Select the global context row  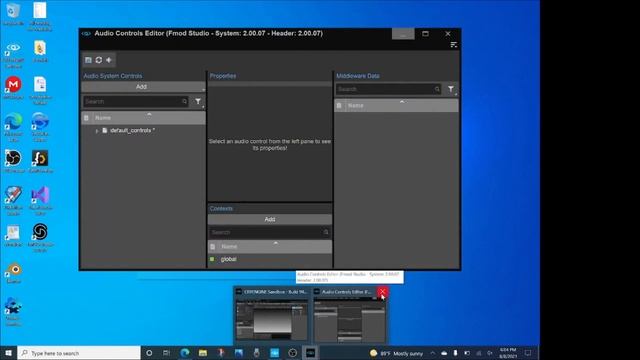(270, 259)
